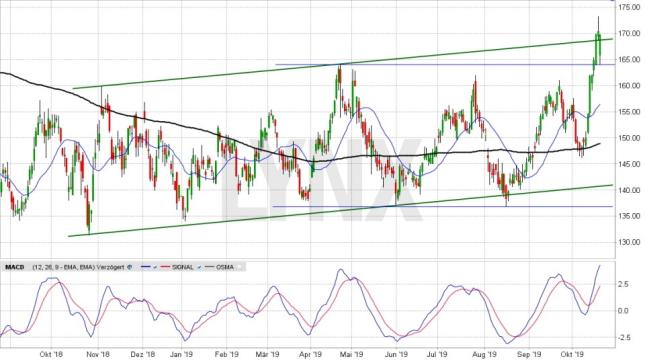Click the 160.00 price axis label

629,86
